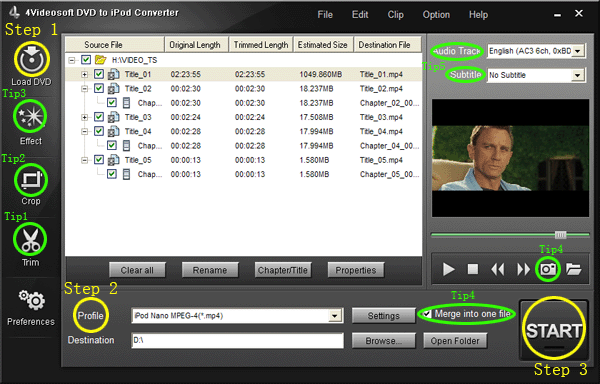Click the Title_02 film icon
The height and width of the screenshot is (384, 600).
tap(114, 89)
